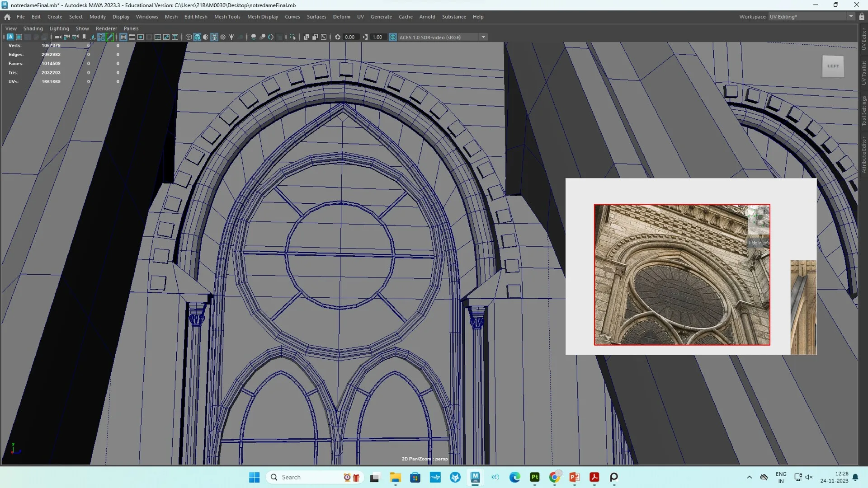This screenshot has height=488, width=868.
Task: Open the Edit Mesh menu
Action: [x=195, y=17]
